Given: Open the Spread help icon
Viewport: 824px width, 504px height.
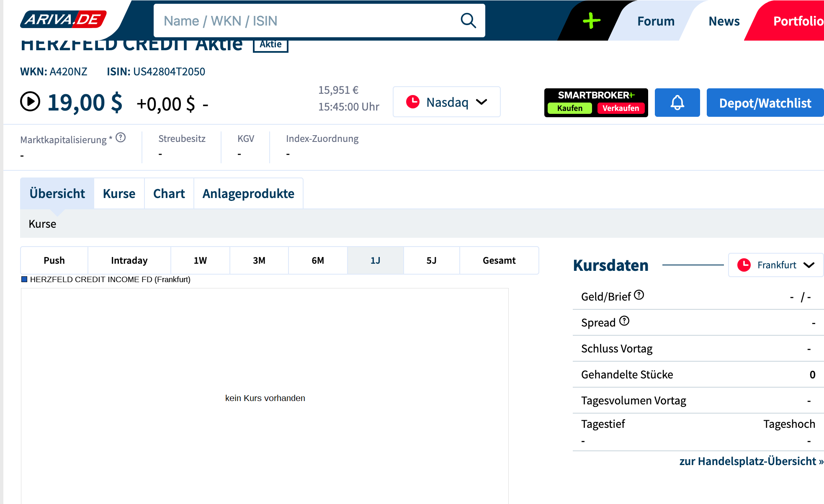Looking at the screenshot, I should pos(624,321).
